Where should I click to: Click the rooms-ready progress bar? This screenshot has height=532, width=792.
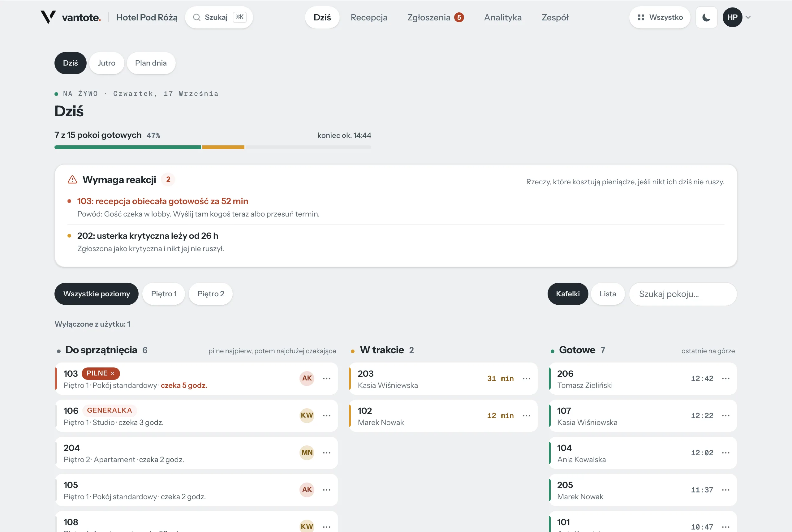pyautogui.click(x=213, y=147)
